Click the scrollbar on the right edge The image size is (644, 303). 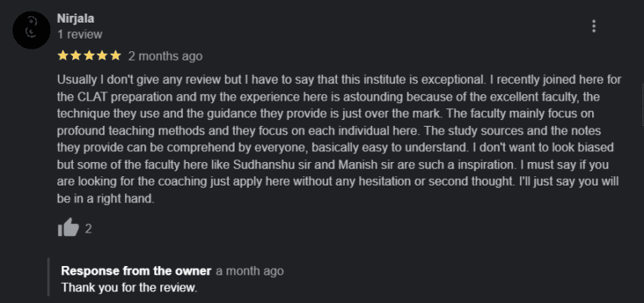click(642, 105)
